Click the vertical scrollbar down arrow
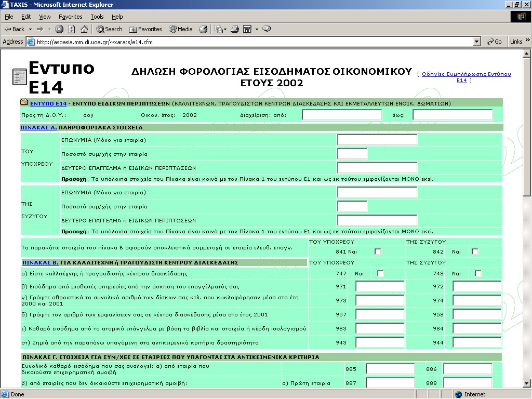 click(527, 384)
